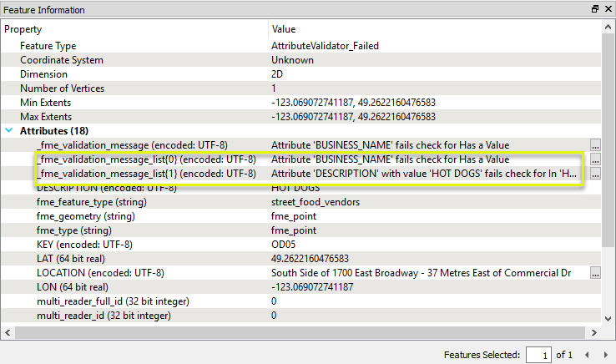616x364 pixels.
Task: Click the features selected number field
Action: (538, 355)
